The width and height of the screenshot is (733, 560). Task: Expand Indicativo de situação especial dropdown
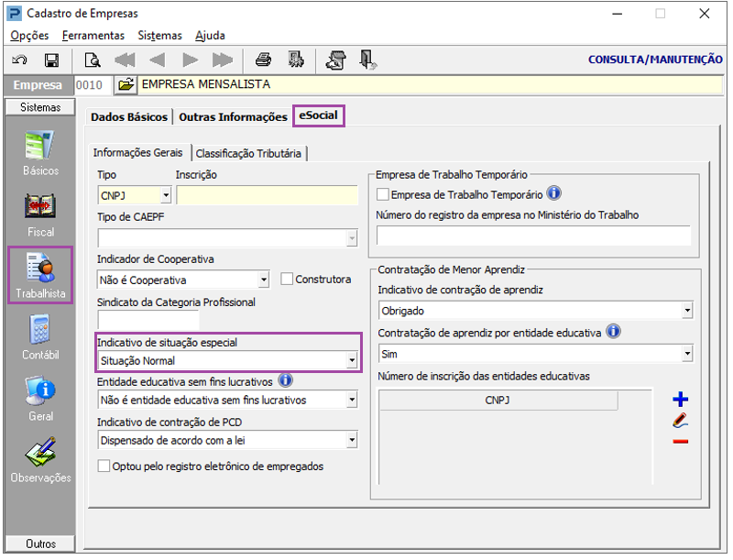(x=352, y=360)
